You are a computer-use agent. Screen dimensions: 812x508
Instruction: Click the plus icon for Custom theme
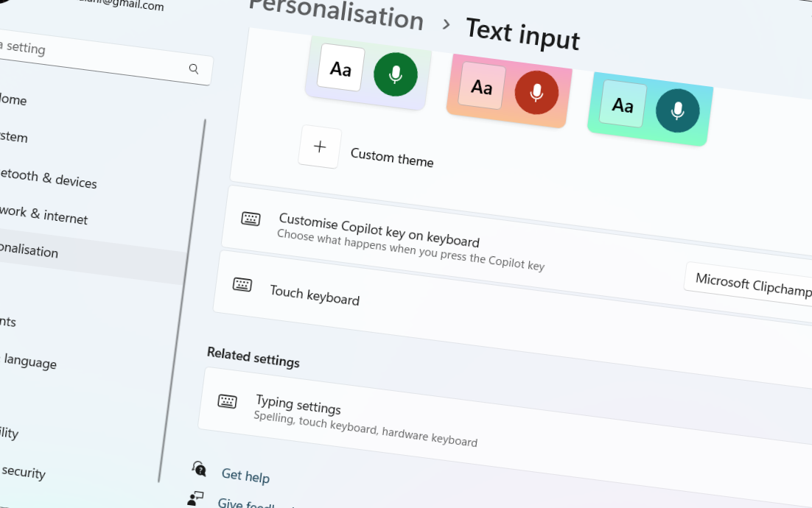320,147
